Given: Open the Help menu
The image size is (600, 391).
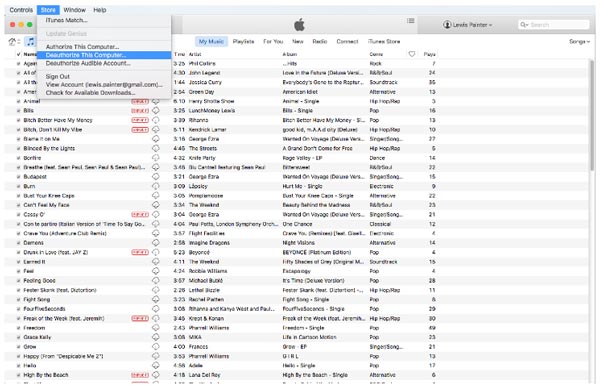Looking at the screenshot, I should 100,10.
